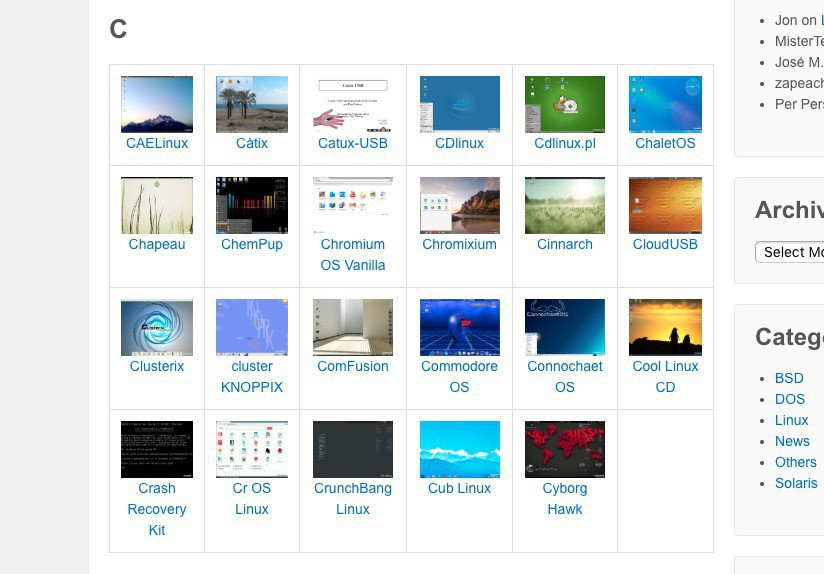The height and width of the screenshot is (574, 824).
Task: Open the ComFusion screenshot thumbnail
Action: [x=353, y=327]
